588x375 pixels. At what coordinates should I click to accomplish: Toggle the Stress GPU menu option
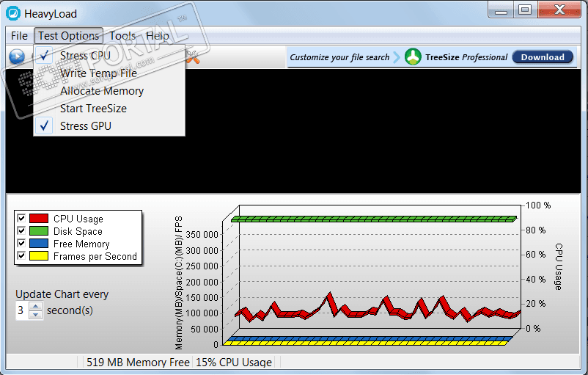coord(109,126)
